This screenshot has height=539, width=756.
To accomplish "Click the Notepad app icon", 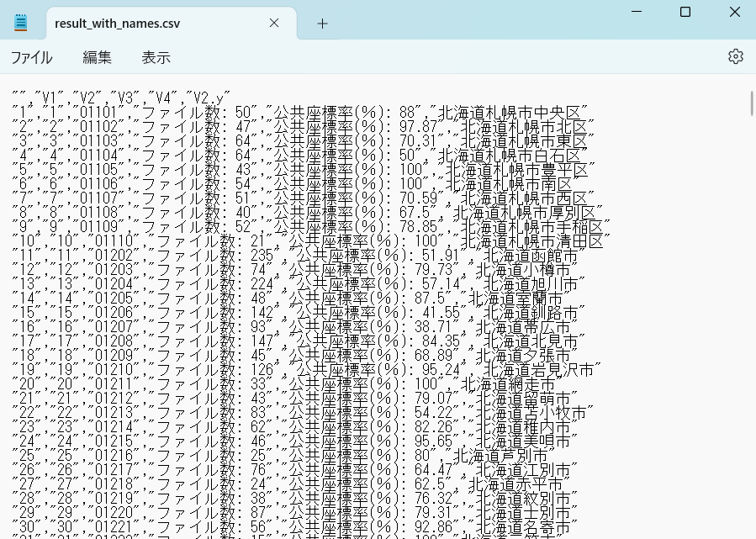I will point(21,22).
